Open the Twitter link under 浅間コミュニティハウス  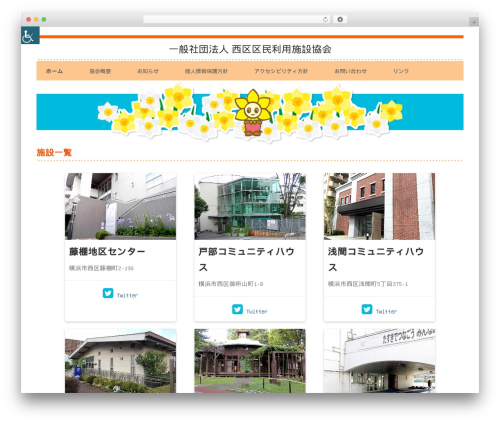pyautogui.click(x=386, y=311)
